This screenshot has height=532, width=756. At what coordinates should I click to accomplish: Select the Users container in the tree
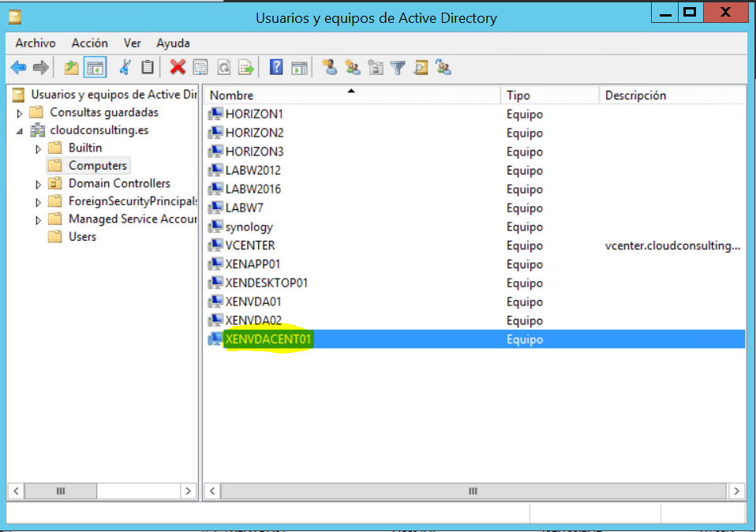[80, 236]
